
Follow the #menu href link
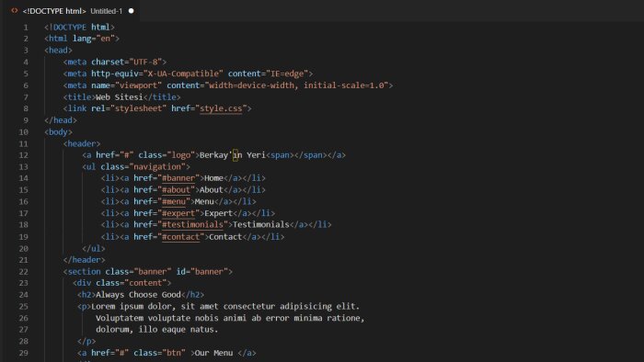pos(174,201)
